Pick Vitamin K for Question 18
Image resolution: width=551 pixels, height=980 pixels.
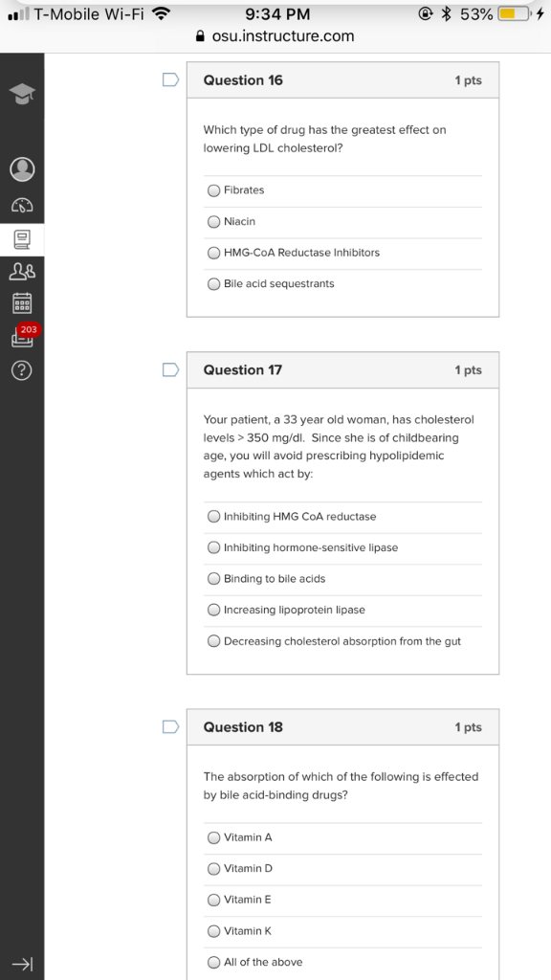pyautogui.click(x=213, y=930)
